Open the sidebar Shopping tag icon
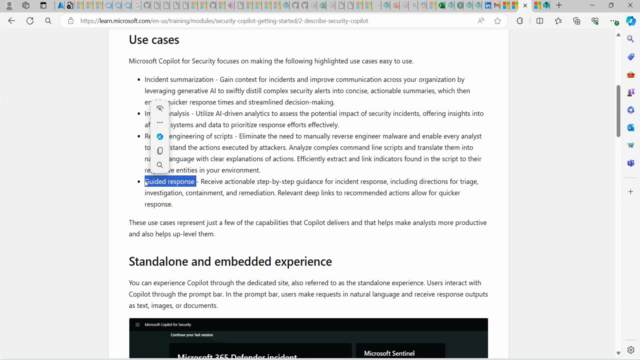640x360 pixels. point(631,57)
